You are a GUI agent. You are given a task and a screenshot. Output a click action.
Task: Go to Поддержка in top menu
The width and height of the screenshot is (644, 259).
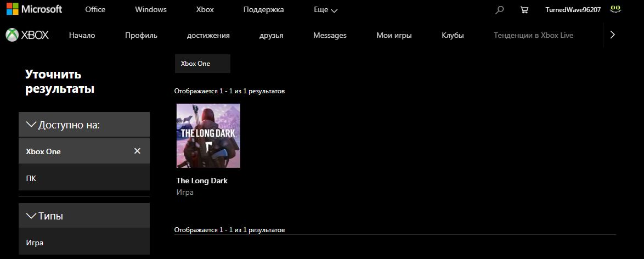[x=263, y=9]
